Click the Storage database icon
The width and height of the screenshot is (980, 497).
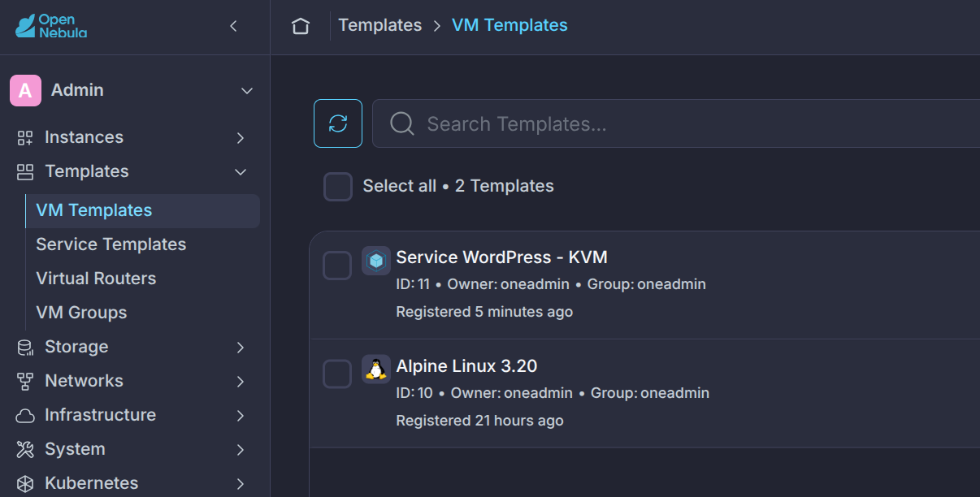25,347
